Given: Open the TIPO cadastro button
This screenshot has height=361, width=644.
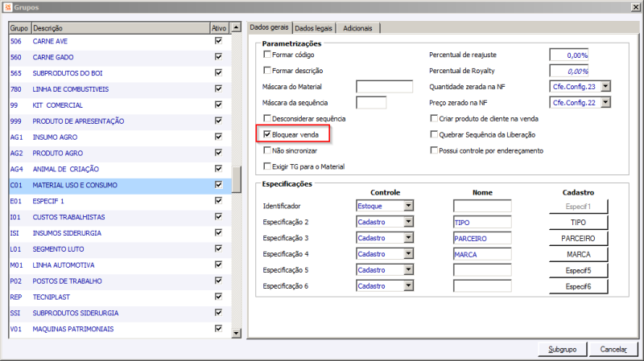Looking at the screenshot, I should click(578, 223).
